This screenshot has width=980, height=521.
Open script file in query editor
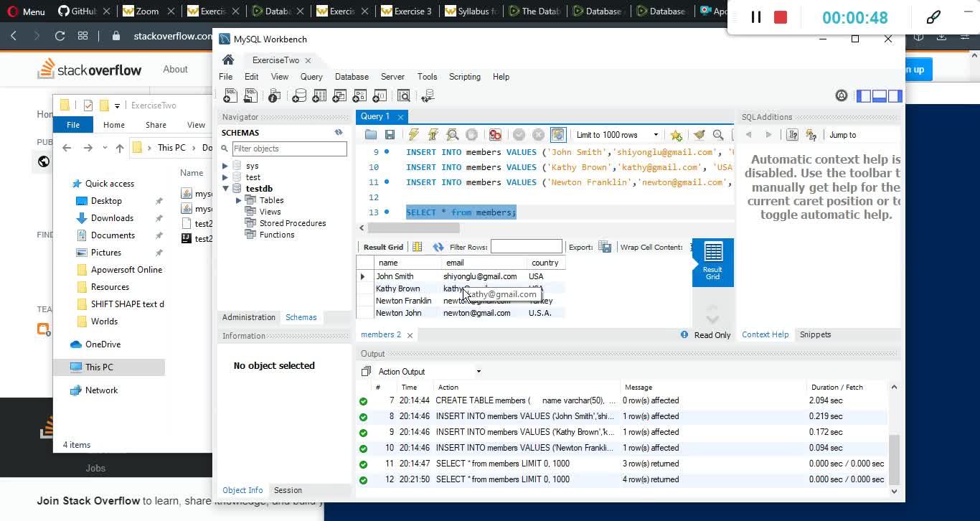[x=370, y=135]
